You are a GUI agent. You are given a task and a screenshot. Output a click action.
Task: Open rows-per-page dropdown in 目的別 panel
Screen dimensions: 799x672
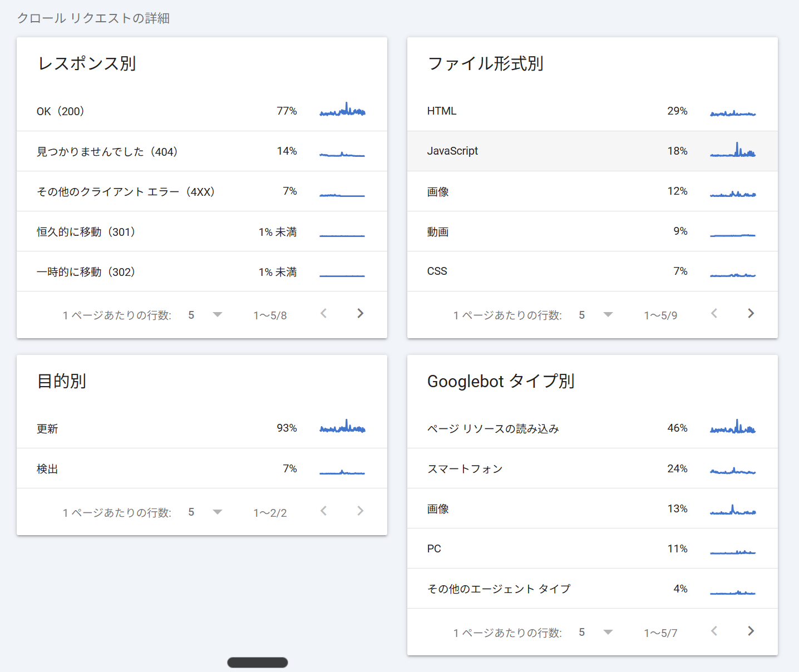pos(217,512)
